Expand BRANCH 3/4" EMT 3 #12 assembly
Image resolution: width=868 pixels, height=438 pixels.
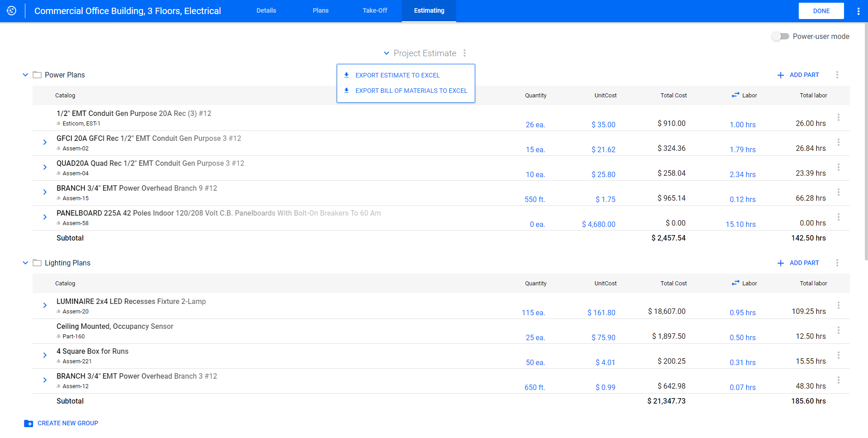point(45,380)
